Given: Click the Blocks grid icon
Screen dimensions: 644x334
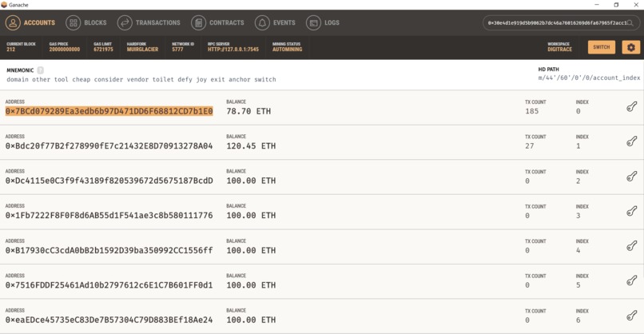Looking at the screenshot, I should click(x=73, y=22).
